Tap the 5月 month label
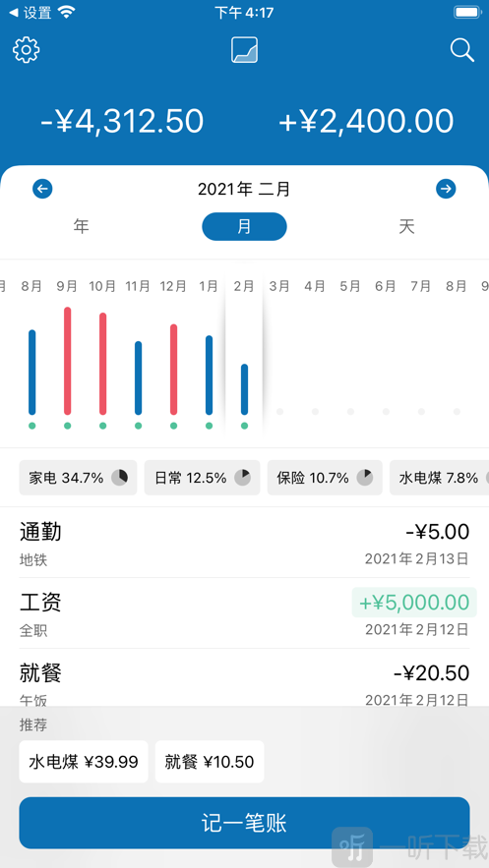This screenshot has width=489, height=868. (x=350, y=286)
